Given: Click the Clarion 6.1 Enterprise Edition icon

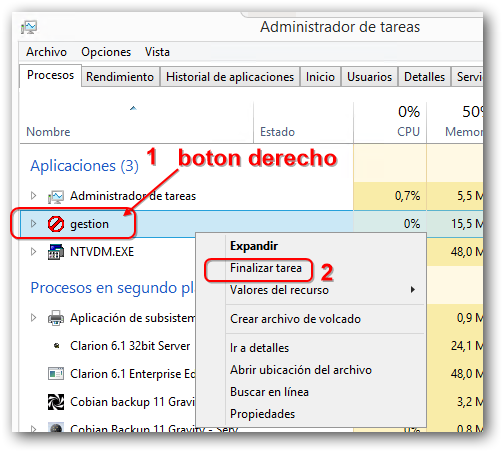Looking at the screenshot, I should (x=56, y=374).
